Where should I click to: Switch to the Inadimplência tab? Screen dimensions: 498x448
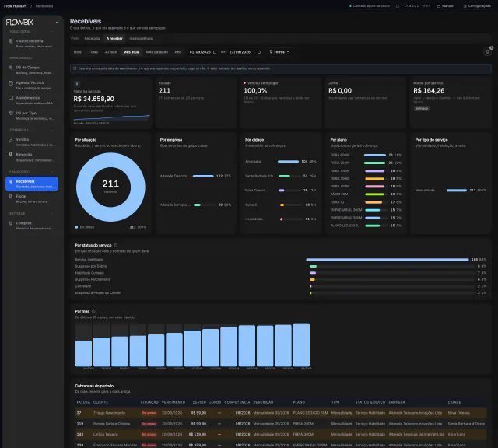coord(141,38)
